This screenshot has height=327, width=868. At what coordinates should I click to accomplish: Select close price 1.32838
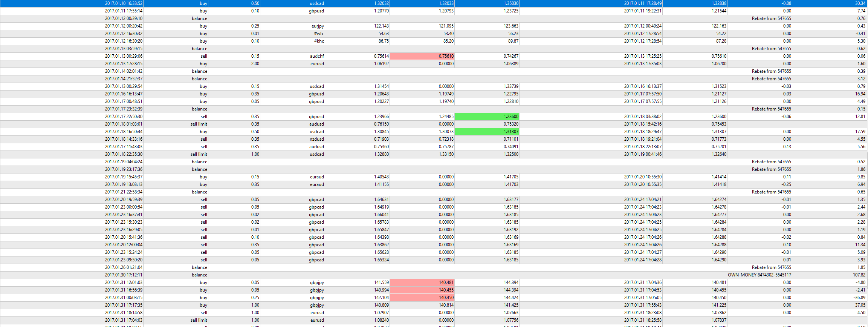[x=719, y=3]
